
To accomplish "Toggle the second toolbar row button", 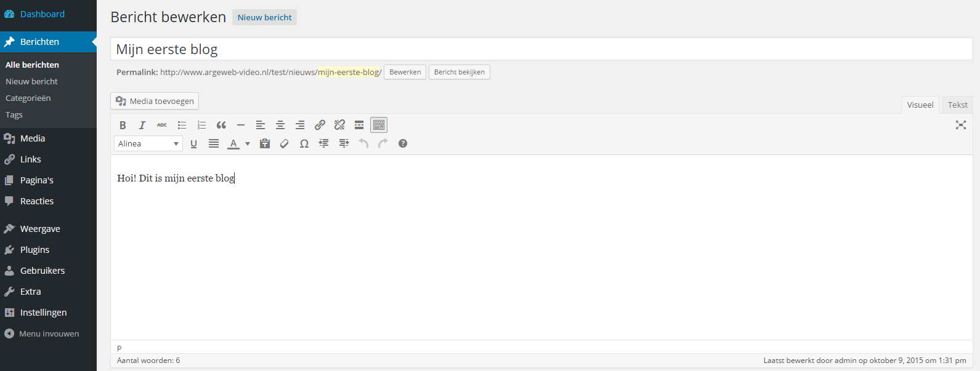I will click(379, 125).
